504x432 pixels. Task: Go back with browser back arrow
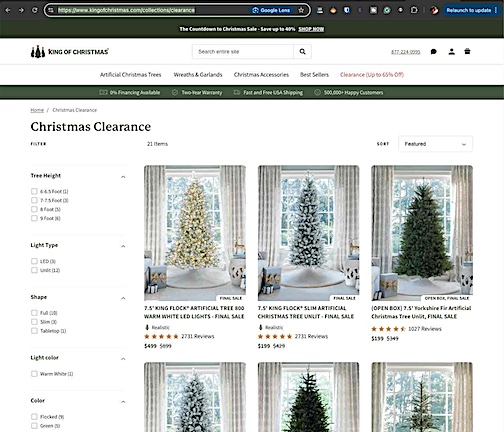8,10
